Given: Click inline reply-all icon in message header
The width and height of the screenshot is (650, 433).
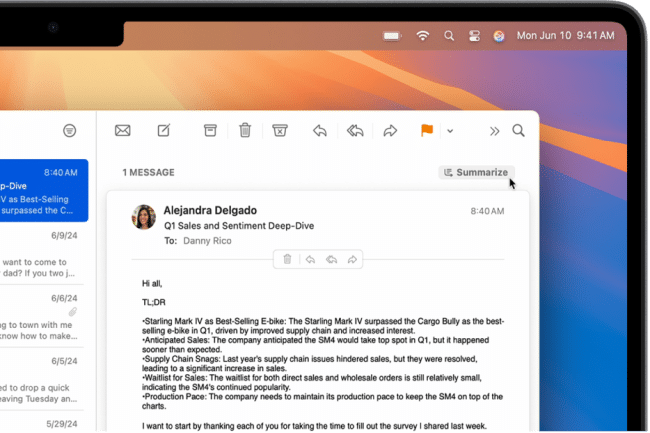Looking at the screenshot, I should tap(331, 260).
